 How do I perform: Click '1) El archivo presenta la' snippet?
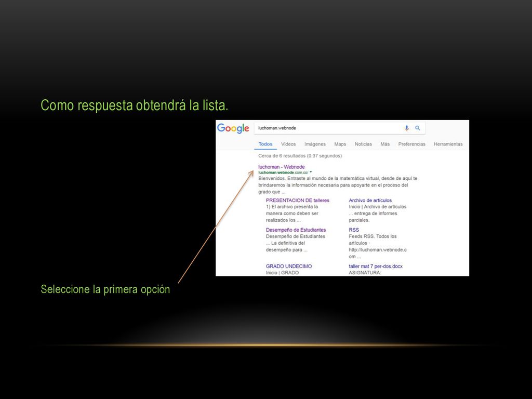[x=292, y=213]
